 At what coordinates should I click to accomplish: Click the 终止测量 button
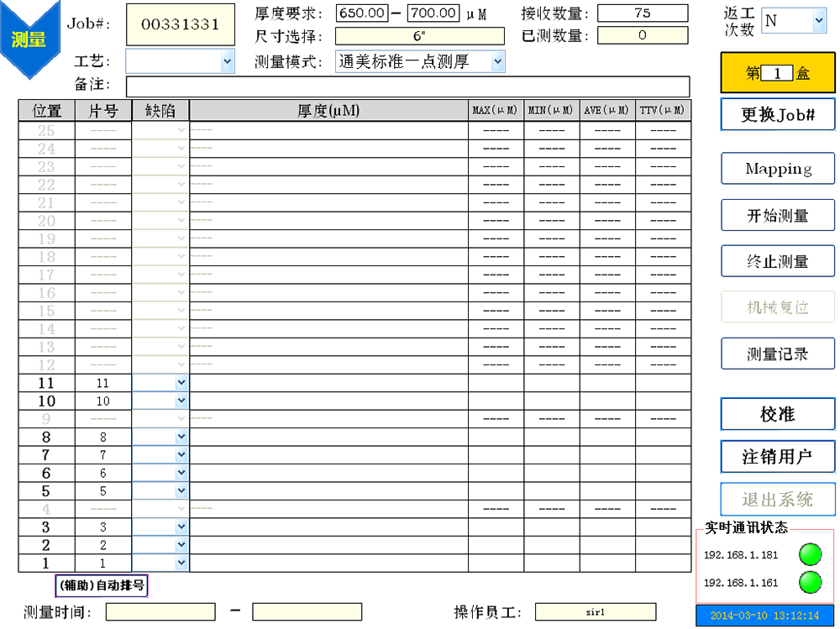[777, 261]
